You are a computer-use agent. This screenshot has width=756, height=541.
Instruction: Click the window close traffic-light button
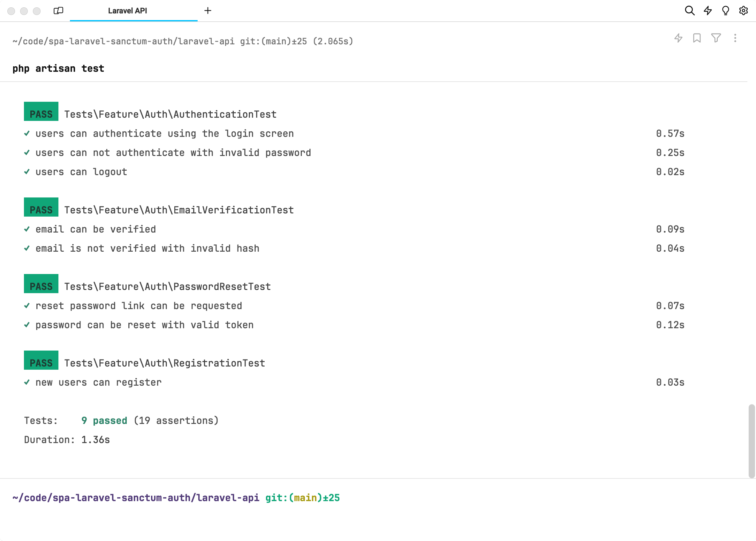coord(11,11)
